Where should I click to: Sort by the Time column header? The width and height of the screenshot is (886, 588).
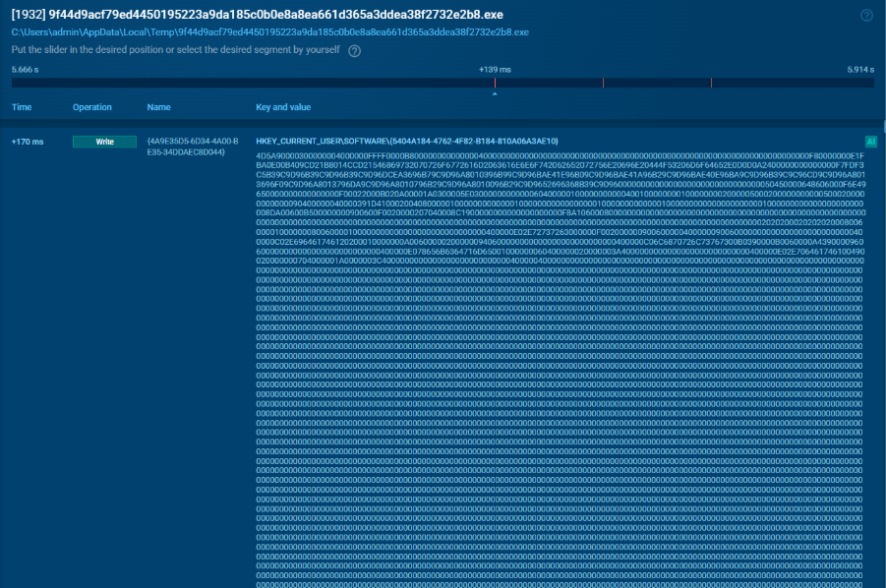pyautogui.click(x=22, y=107)
